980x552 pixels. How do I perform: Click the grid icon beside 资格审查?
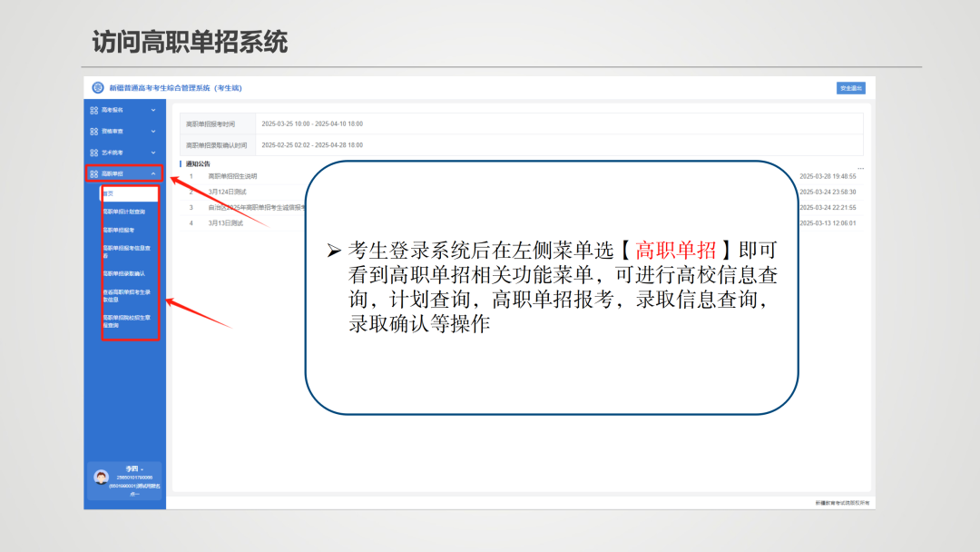[x=93, y=130]
